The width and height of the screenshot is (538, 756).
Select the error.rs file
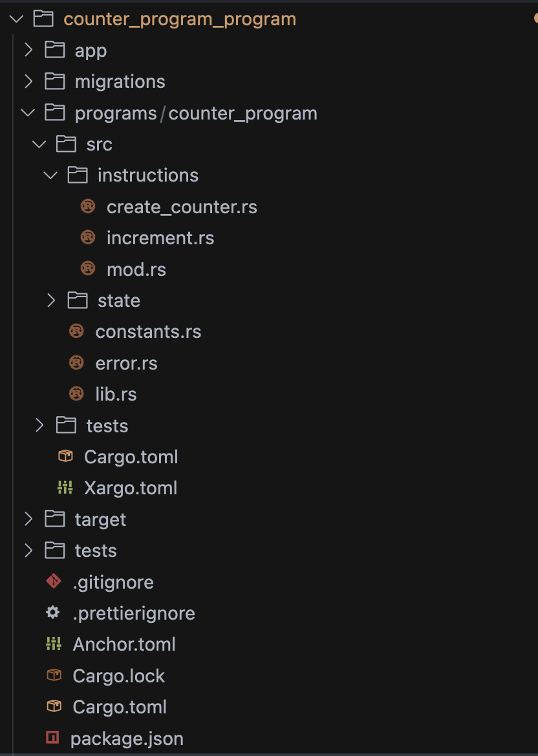pyautogui.click(x=126, y=363)
